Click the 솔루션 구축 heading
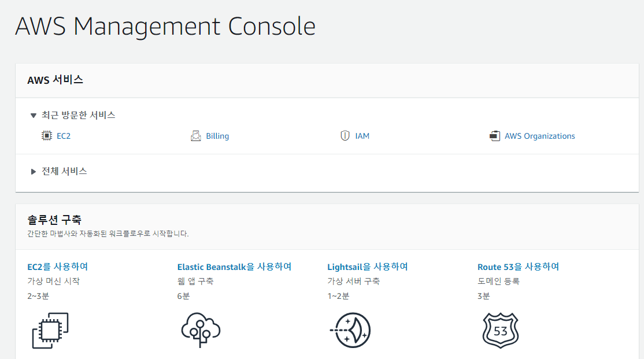Image resolution: width=644 pixels, height=359 pixels. click(54, 220)
